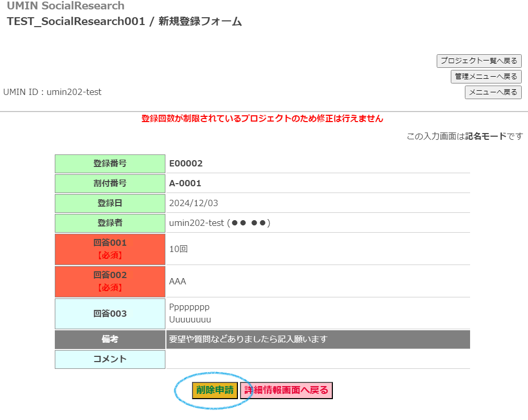
Task: Click the 削除申請 button
Action: 214,390
